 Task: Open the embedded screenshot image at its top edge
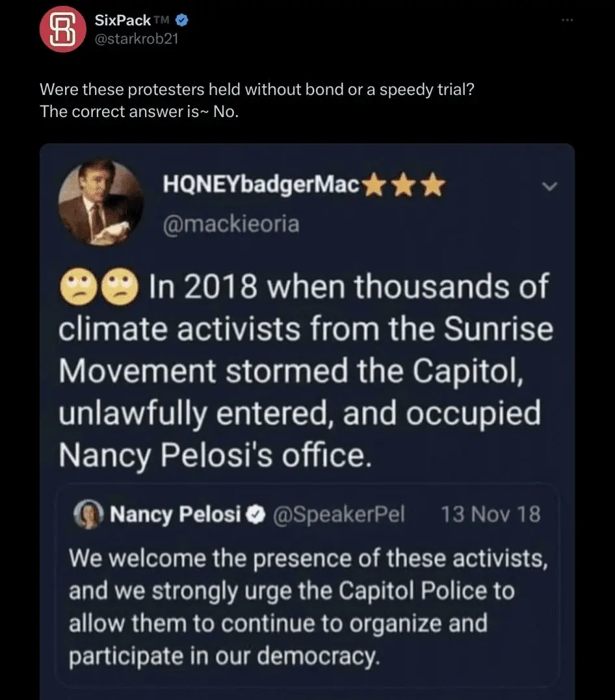(x=307, y=151)
